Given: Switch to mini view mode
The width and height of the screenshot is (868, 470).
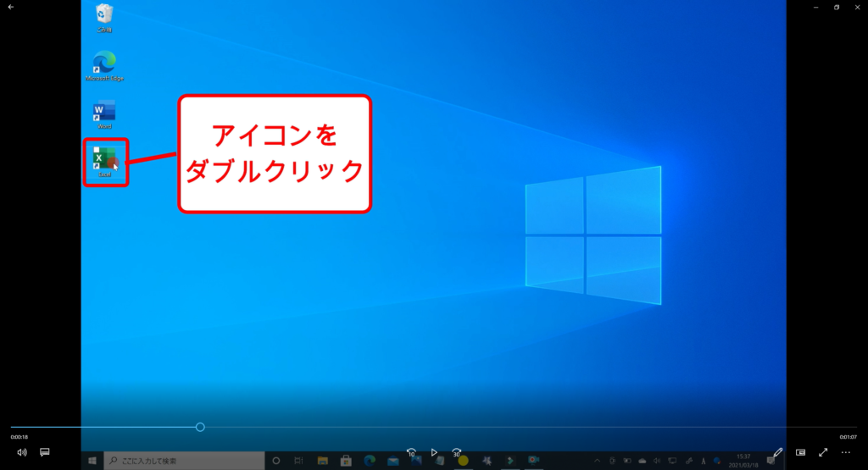Looking at the screenshot, I should pyautogui.click(x=800, y=452).
